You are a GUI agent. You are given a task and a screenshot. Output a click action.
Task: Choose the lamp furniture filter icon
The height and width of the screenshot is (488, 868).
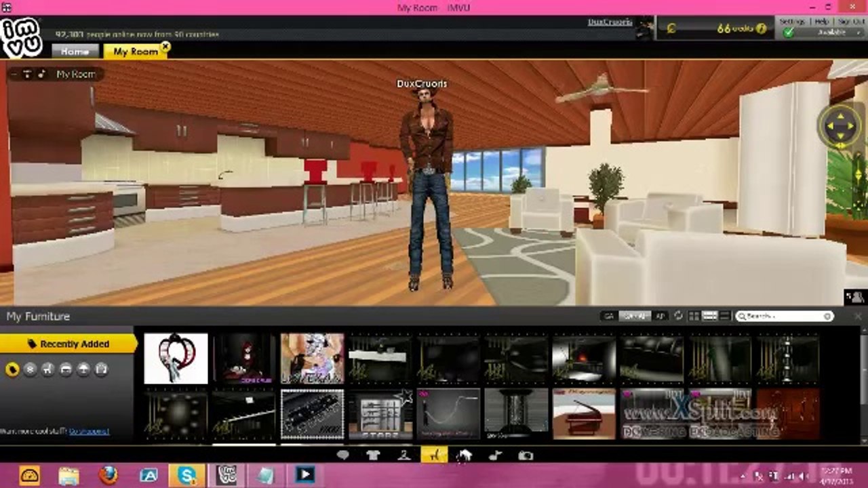click(83, 369)
